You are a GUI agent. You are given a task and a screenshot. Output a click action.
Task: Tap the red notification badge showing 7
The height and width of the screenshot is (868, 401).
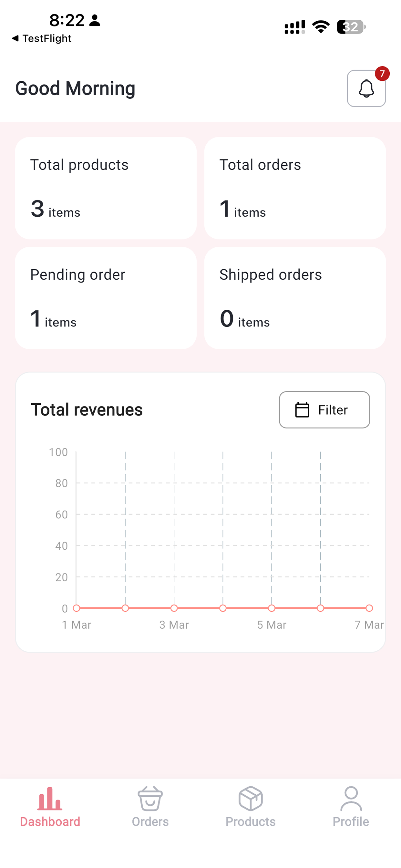pos(382,73)
